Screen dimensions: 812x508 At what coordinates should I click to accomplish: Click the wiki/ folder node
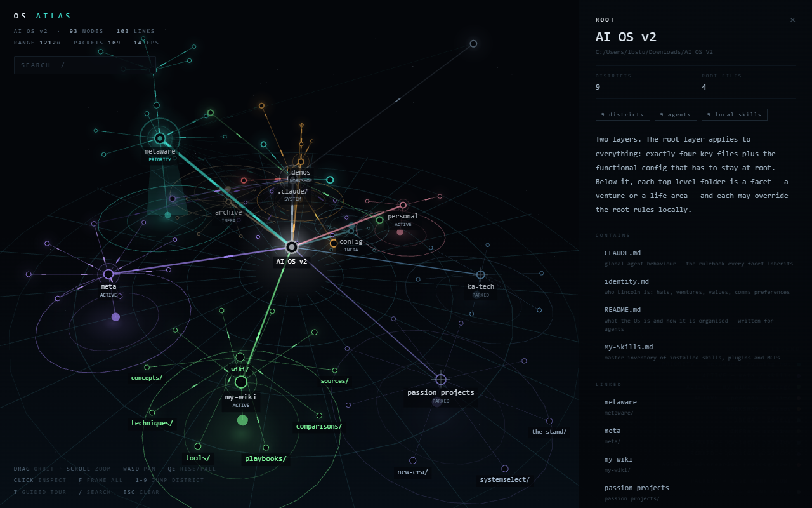(x=240, y=358)
